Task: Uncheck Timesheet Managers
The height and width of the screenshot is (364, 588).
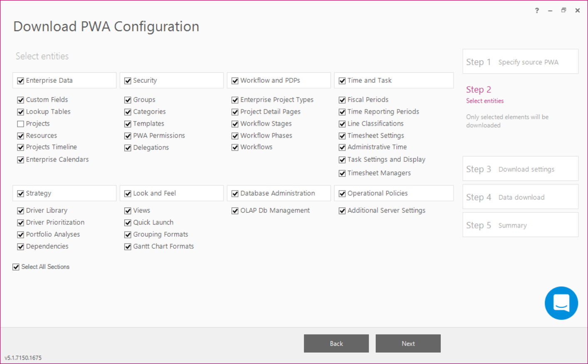Action: pyautogui.click(x=342, y=173)
